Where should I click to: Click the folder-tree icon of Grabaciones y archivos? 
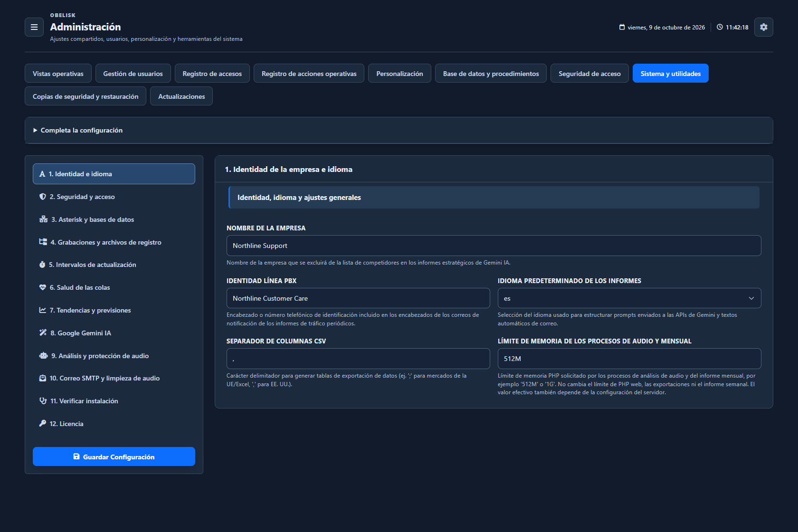click(x=43, y=242)
